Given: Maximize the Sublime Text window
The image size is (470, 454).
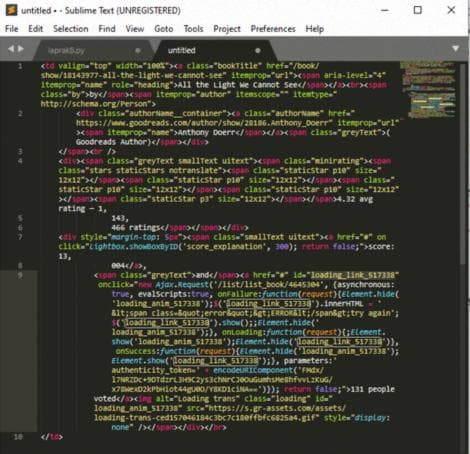Looking at the screenshot, I should 418,10.
